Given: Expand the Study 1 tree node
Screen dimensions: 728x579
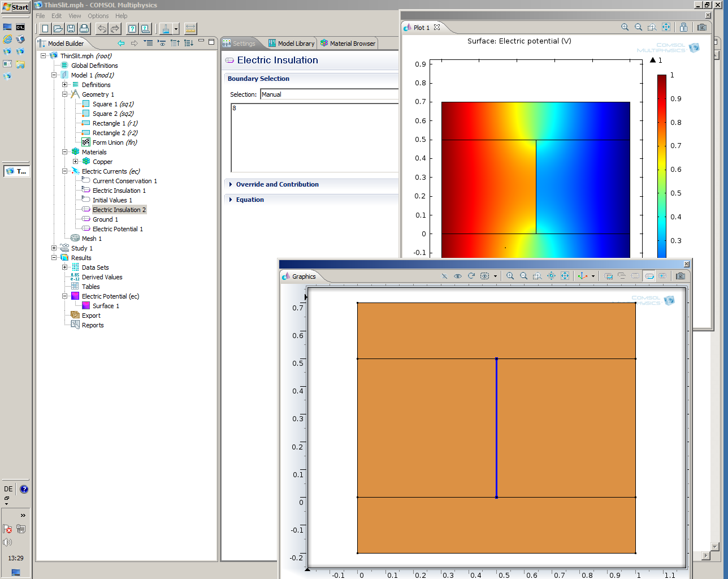Looking at the screenshot, I should tap(54, 248).
